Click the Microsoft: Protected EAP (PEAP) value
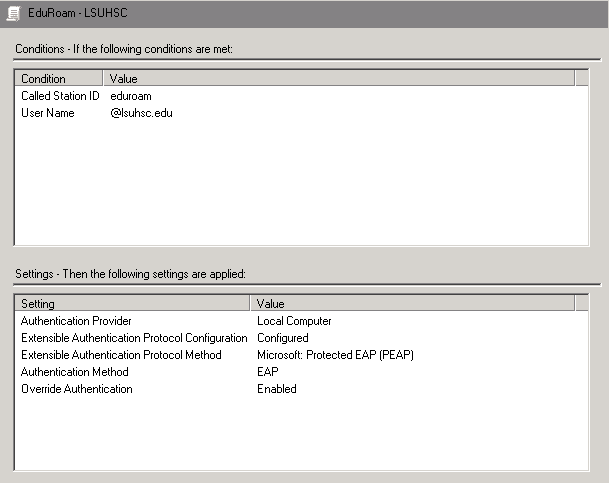Screen dimensions: 610x483 pyautogui.click(x=335, y=355)
